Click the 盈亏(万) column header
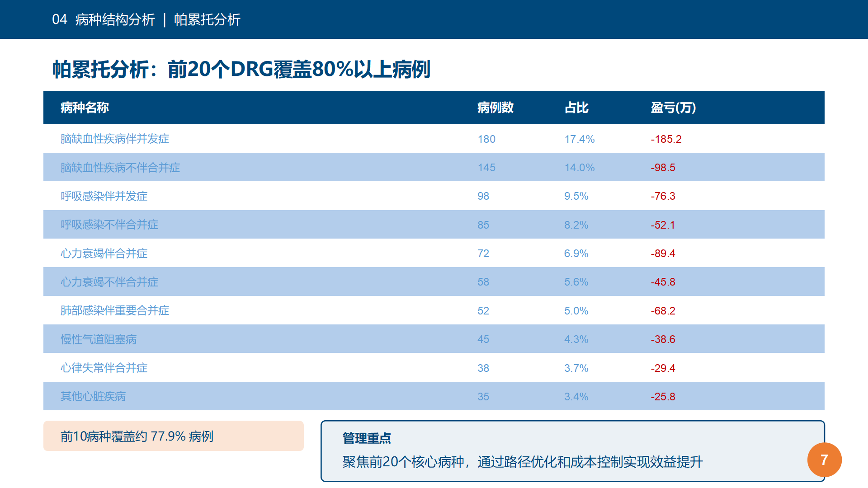 coord(673,108)
